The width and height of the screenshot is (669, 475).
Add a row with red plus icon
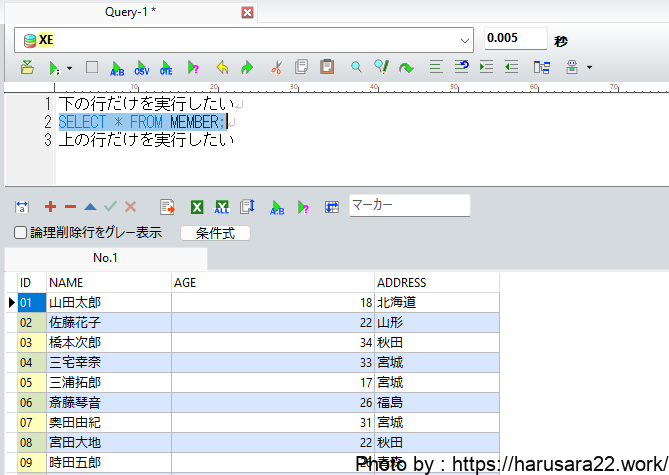pyautogui.click(x=50, y=207)
